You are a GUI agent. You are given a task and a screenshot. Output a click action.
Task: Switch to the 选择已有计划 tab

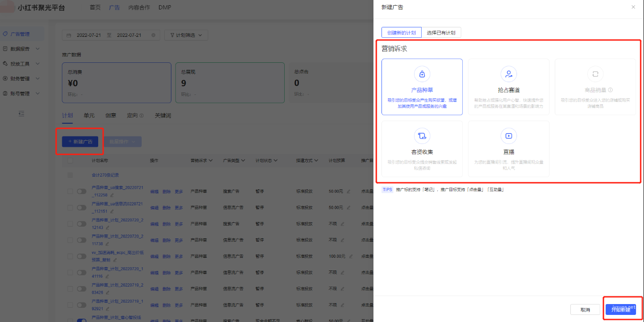point(441,33)
